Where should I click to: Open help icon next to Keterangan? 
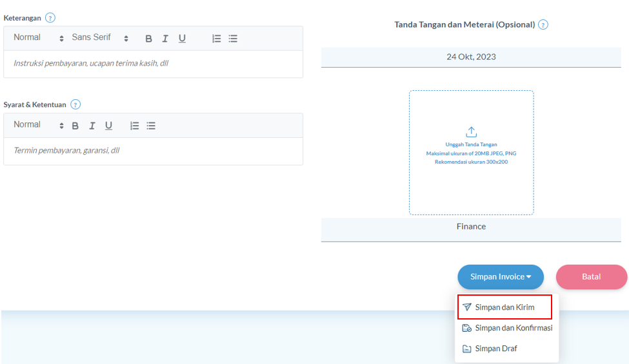point(50,18)
